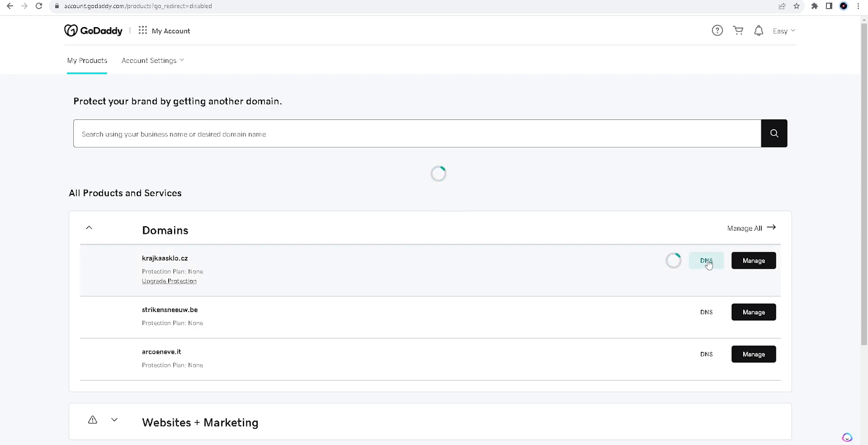Viewport: 868px width, 445px height.
Task: Expand the Websites + Marketing section chevron
Action: (114, 419)
